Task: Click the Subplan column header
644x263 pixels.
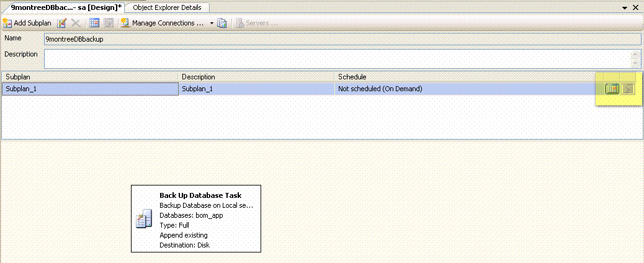Action: (90, 77)
